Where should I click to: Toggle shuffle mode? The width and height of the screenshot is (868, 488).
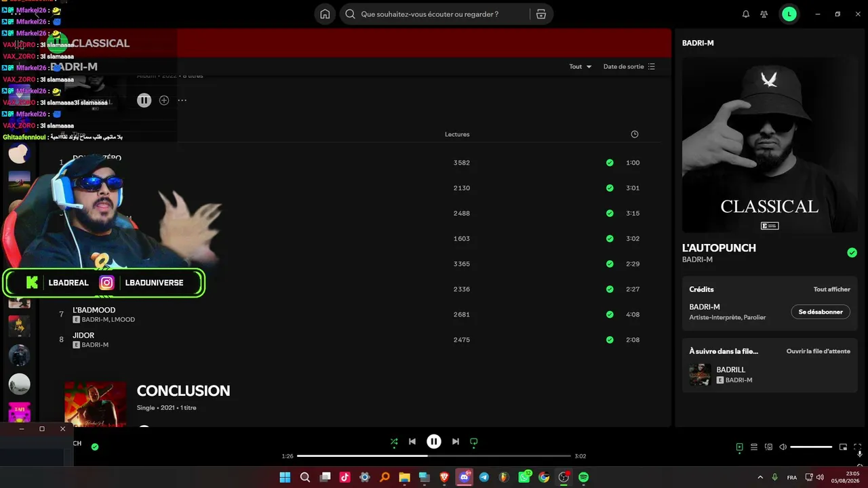click(394, 442)
